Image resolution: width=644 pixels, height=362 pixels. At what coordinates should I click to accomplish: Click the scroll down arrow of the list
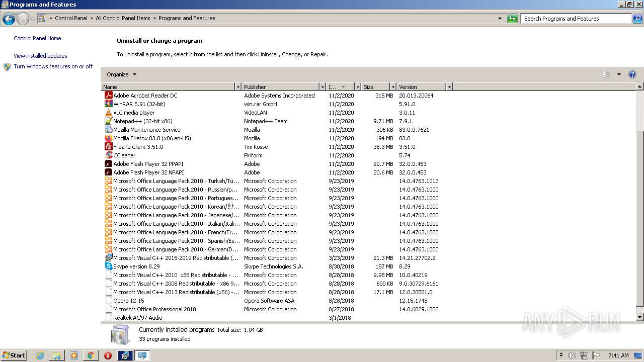(x=640, y=318)
